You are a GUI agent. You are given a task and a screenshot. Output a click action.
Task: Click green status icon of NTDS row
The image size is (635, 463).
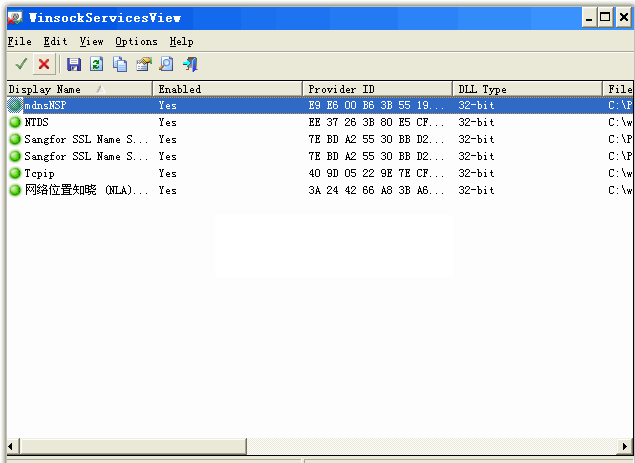pos(15,122)
